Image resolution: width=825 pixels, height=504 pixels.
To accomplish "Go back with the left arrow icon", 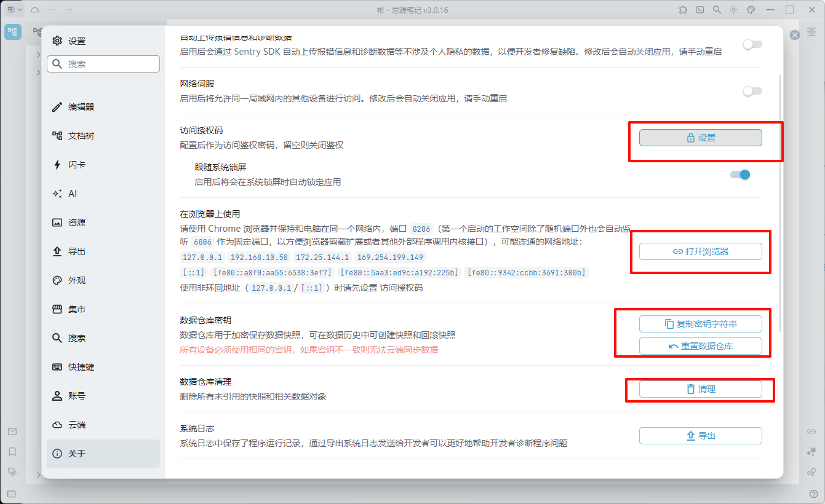I will pyautogui.click(x=52, y=10).
